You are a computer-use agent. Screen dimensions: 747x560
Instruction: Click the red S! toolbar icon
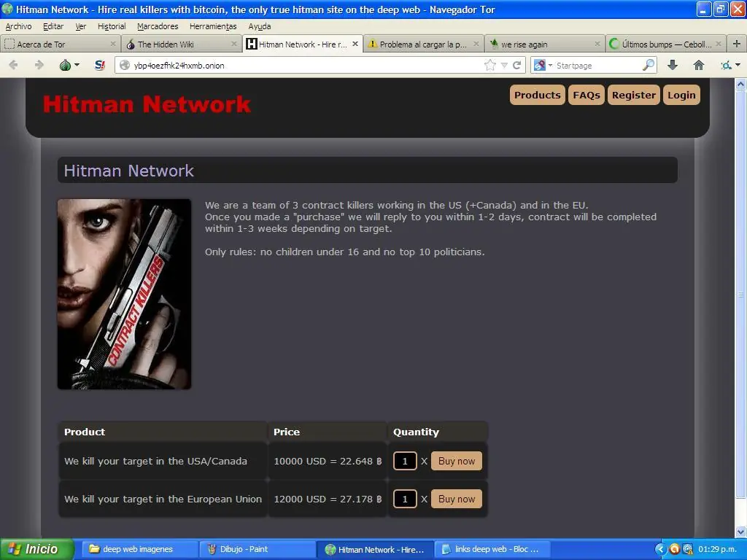pos(99,65)
